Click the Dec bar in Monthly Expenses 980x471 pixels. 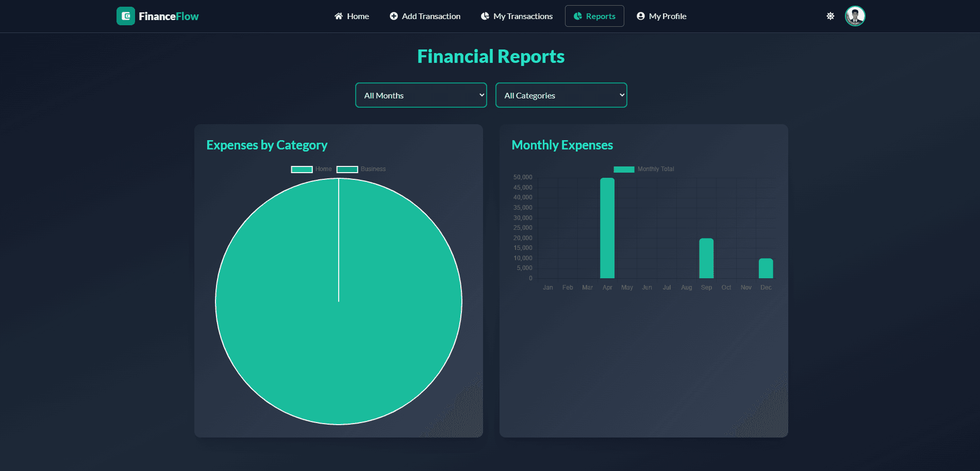click(766, 268)
